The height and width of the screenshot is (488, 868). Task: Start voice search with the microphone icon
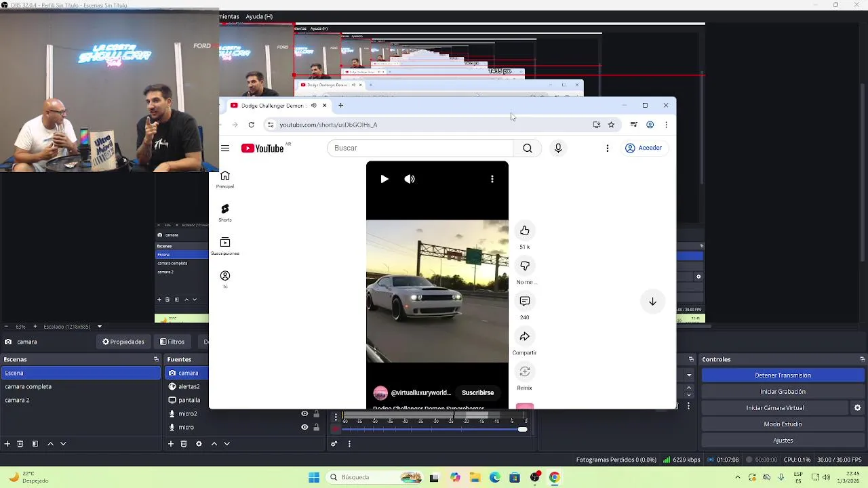pos(558,148)
